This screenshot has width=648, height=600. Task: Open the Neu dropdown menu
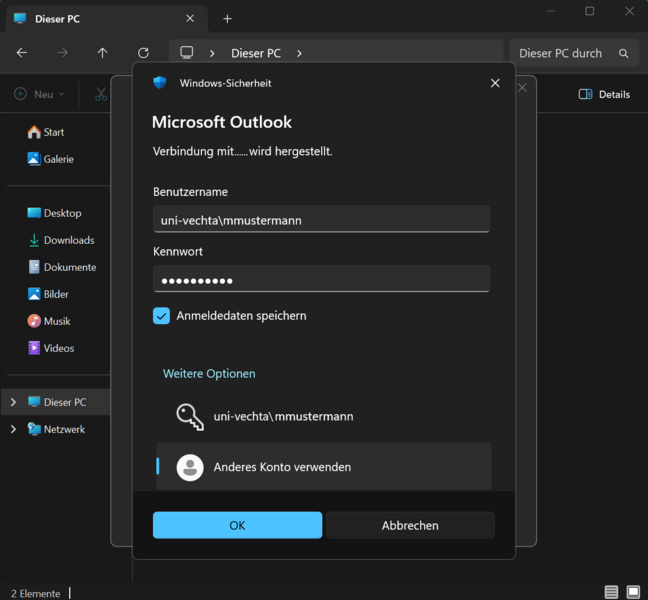[39, 94]
